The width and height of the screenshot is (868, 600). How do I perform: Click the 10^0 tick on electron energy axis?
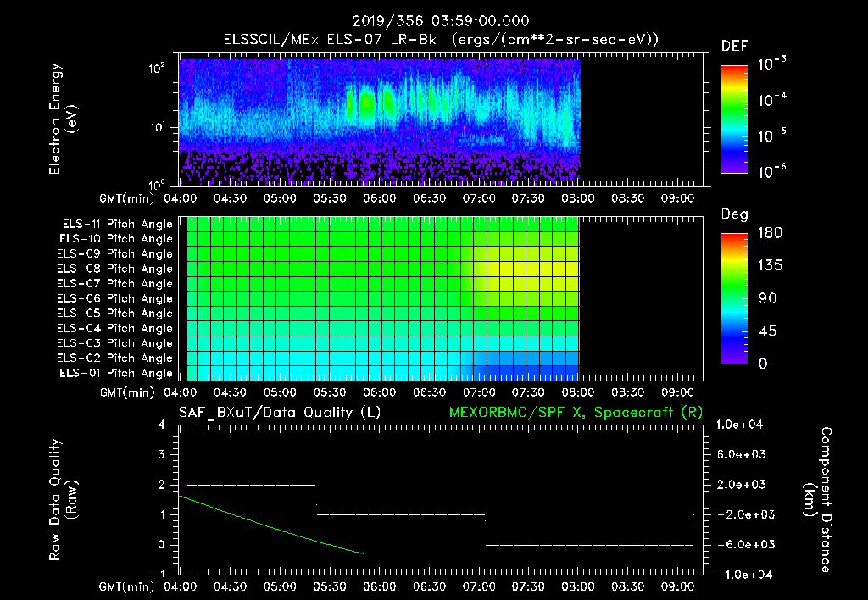tap(157, 185)
